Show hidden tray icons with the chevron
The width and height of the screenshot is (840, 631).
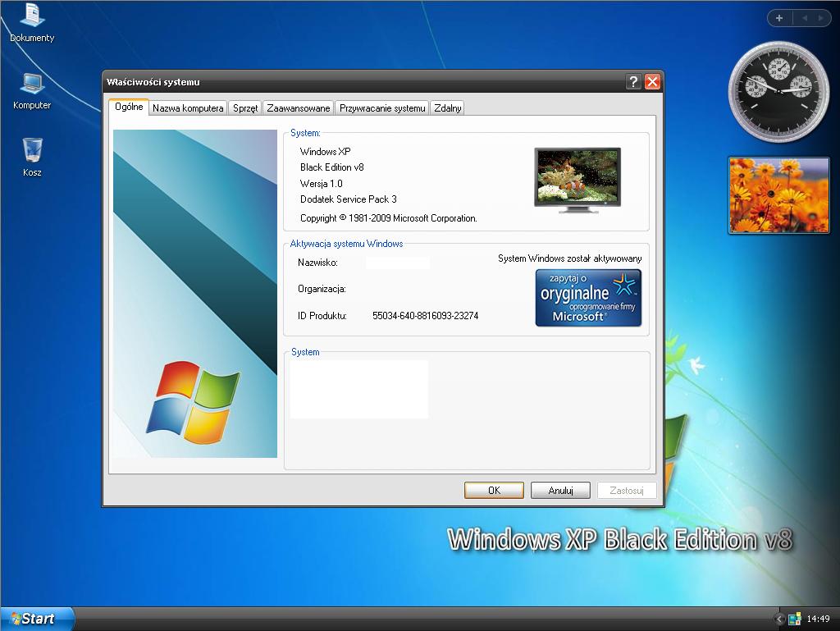779,620
